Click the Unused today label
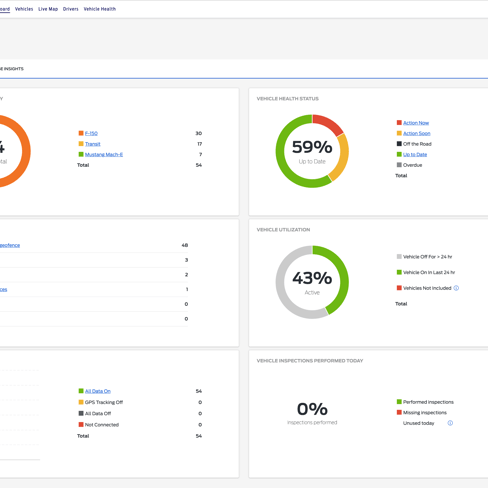Viewport: 488px width, 488px height. [419, 423]
